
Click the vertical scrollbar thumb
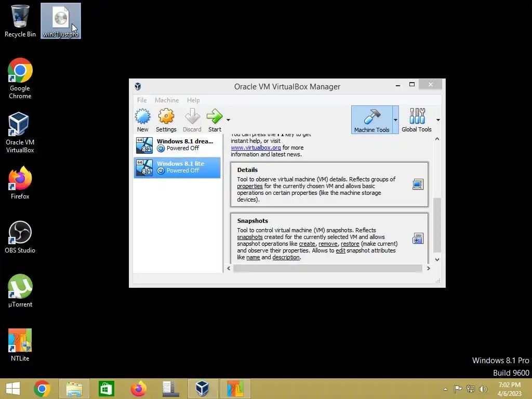(437, 225)
